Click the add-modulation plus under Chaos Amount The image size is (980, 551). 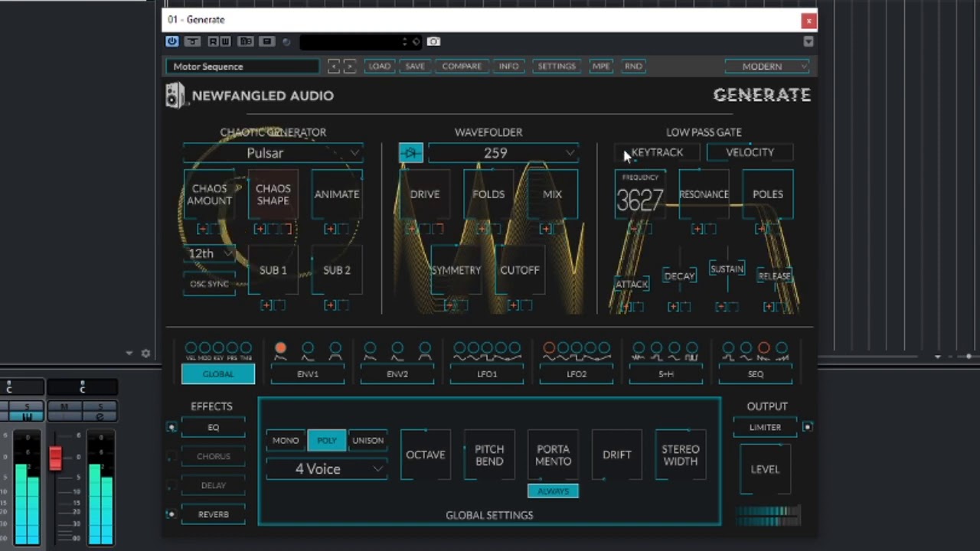click(x=202, y=229)
